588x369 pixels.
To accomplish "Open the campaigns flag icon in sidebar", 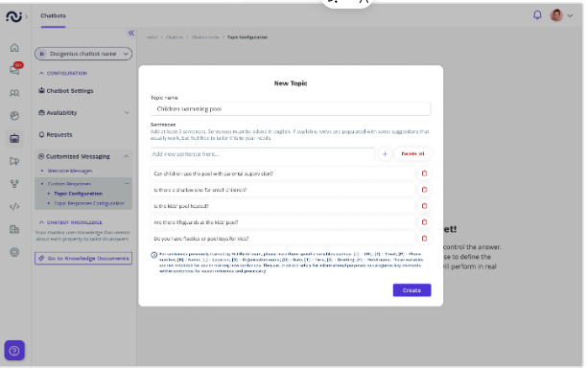I will point(14,161).
